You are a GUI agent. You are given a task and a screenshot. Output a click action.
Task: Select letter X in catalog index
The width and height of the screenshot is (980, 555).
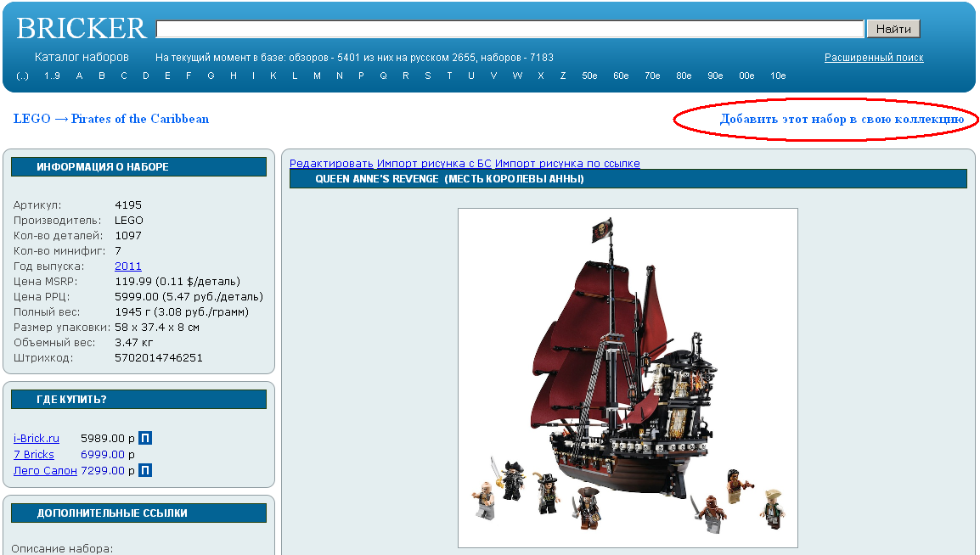541,76
